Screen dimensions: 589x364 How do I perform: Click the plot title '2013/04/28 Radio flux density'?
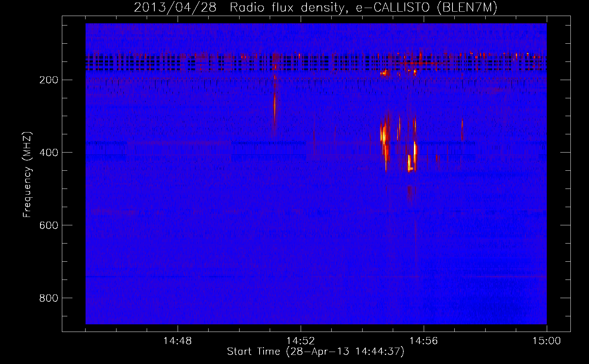click(315, 8)
